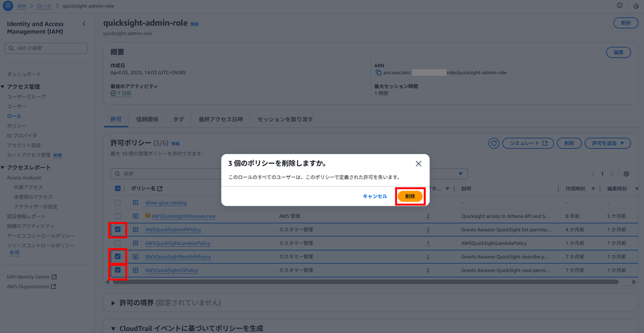Viewport: 644px width, 333px height.
Task: Open the allow-glue-catalog policy link
Action: coord(166,203)
